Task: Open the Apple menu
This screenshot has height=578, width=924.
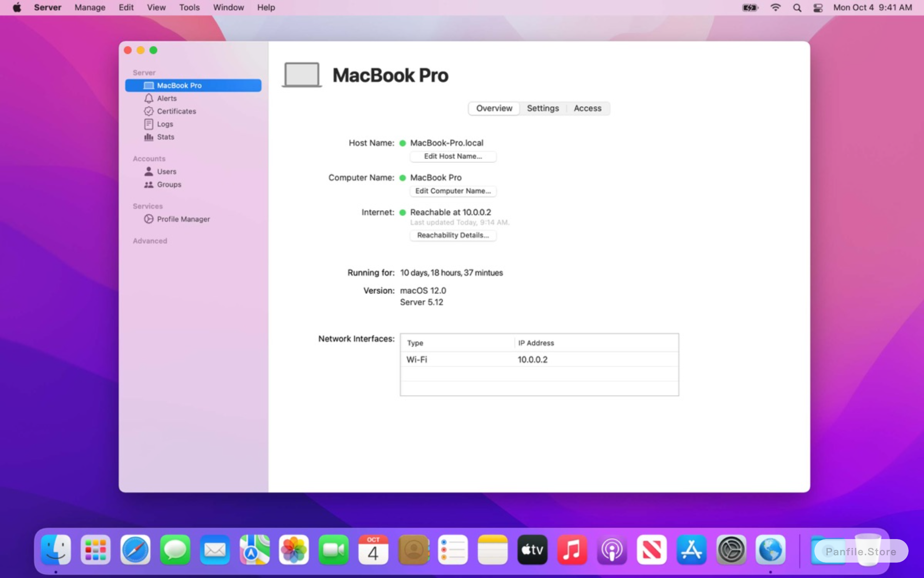Action: coord(17,7)
